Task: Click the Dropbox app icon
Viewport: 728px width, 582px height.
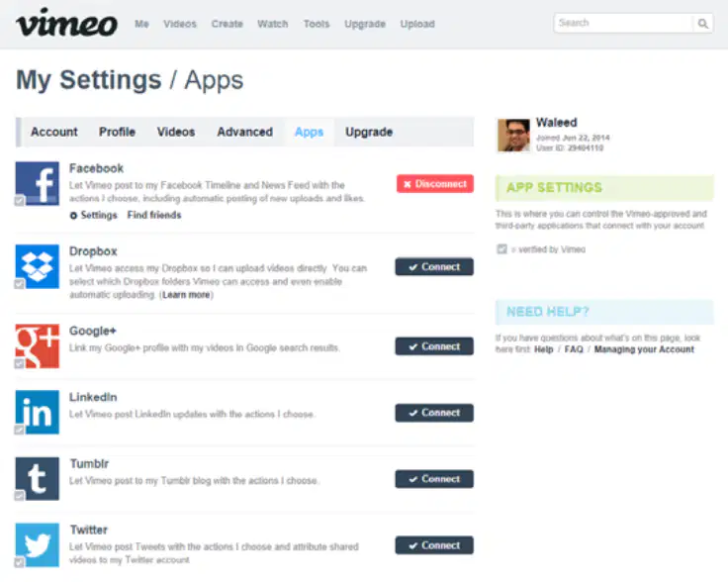Action: point(38,266)
